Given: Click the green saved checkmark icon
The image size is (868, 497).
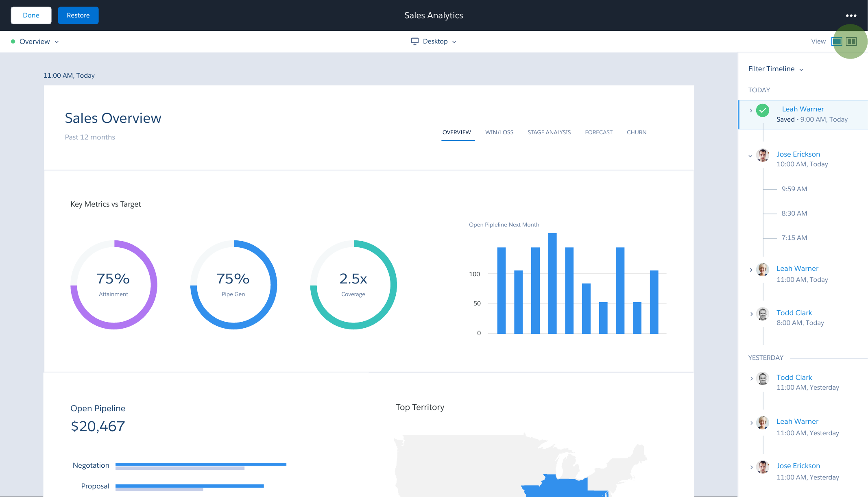Looking at the screenshot, I should (763, 110).
